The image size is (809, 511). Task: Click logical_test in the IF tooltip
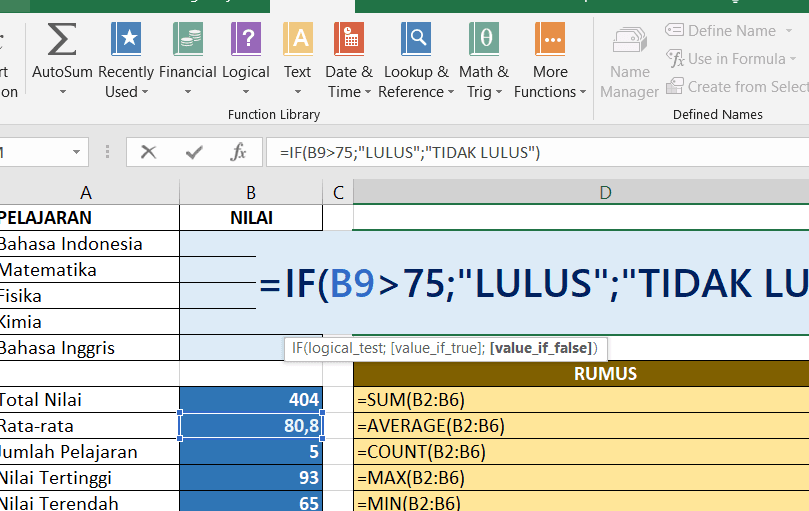[344, 348]
